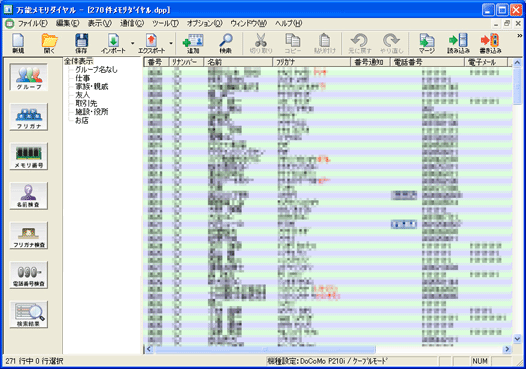This screenshot has height=369, width=526.
Task: Click the 新規 (New) toolbar icon
Action: pos(18,43)
